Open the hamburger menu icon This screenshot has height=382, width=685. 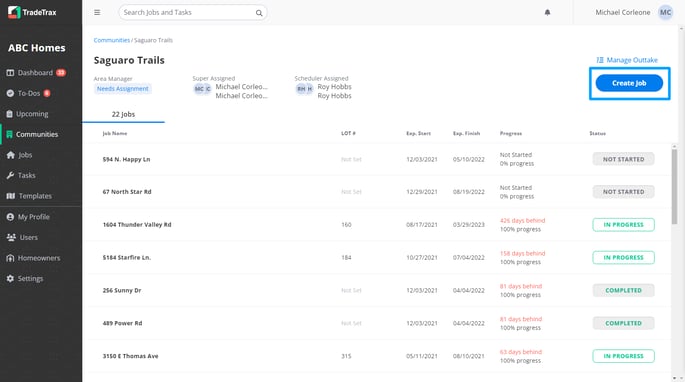97,12
